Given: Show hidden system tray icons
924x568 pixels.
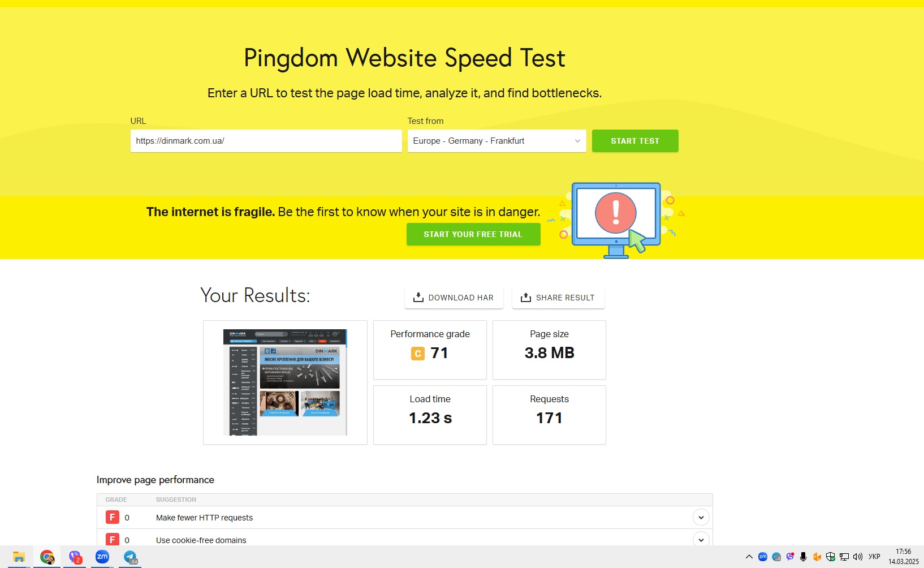Looking at the screenshot, I should (749, 557).
